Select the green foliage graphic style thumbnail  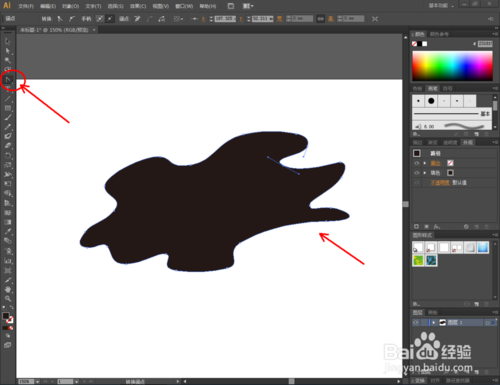[418, 260]
